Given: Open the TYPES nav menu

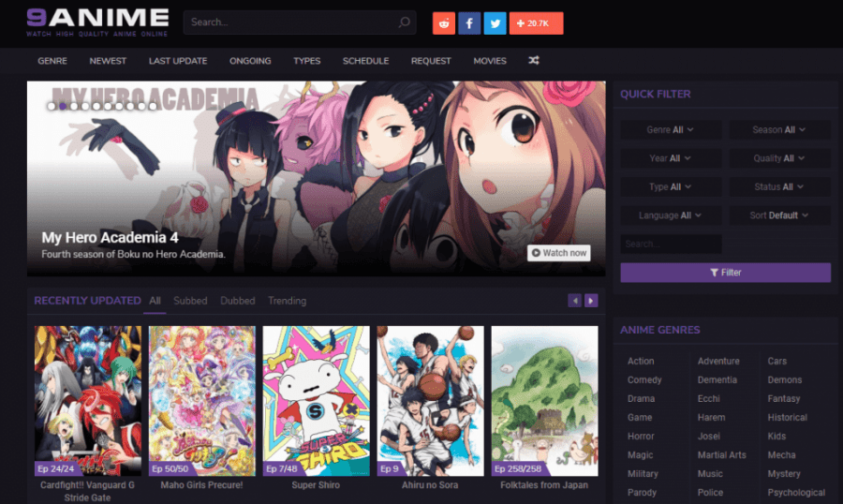Looking at the screenshot, I should pyautogui.click(x=307, y=61).
